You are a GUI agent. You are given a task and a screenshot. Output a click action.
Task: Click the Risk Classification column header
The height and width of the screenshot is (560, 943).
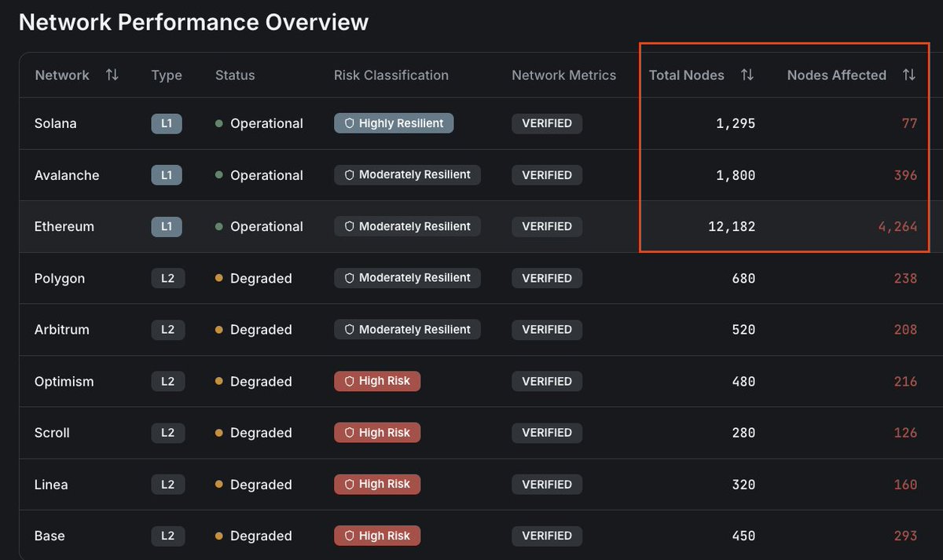tap(391, 75)
